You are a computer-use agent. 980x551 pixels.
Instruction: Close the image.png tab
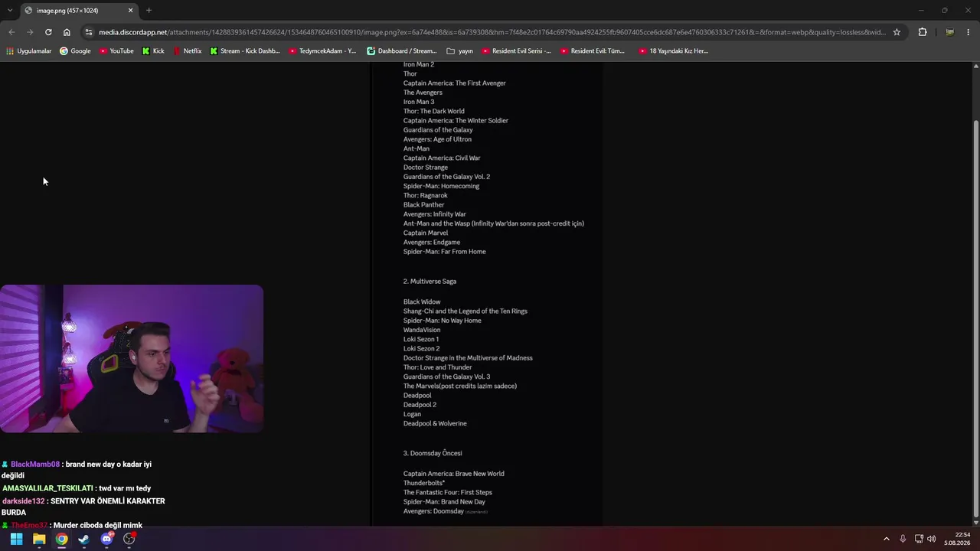pyautogui.click(x=130, y=11)
